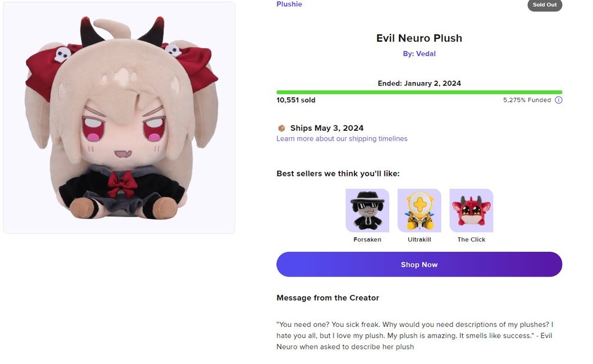The image size is (593, 364).
Task: Click the Evil Neuro plush product image
Action: pos(119,118)
